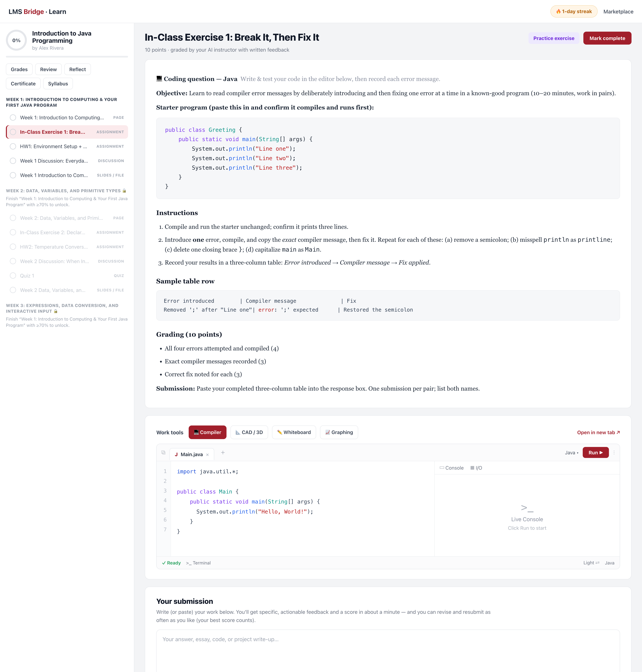Click the Week 2 section lock icon
The height and width of the screenshot is (672, 642).
pyautogui.click(x=124, y=191)
